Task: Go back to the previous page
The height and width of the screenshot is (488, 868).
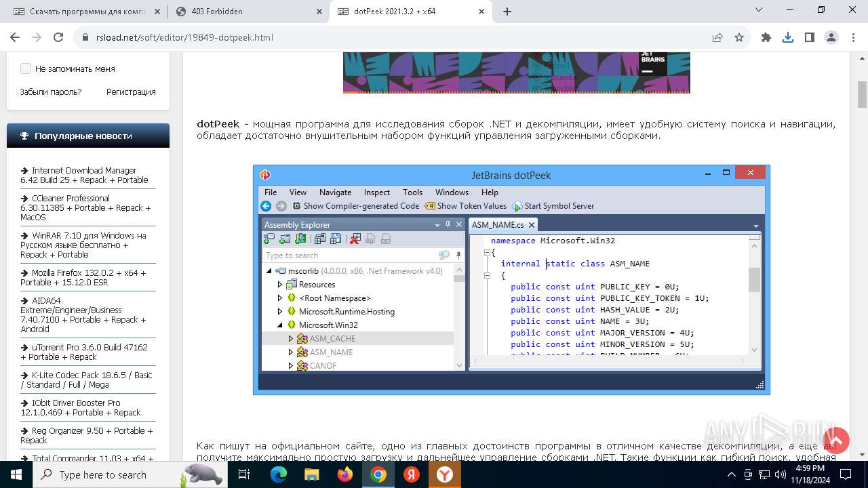Action: click(x=15, y=38)
